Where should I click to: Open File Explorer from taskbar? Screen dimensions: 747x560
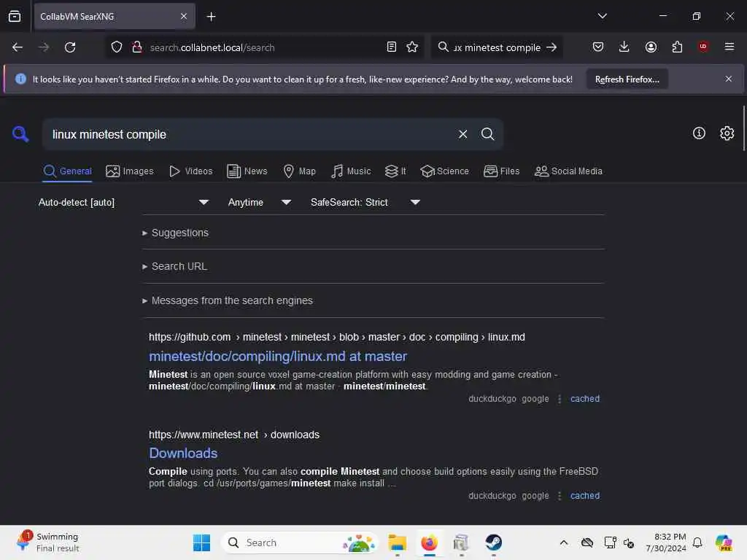[x=397, y=542]
